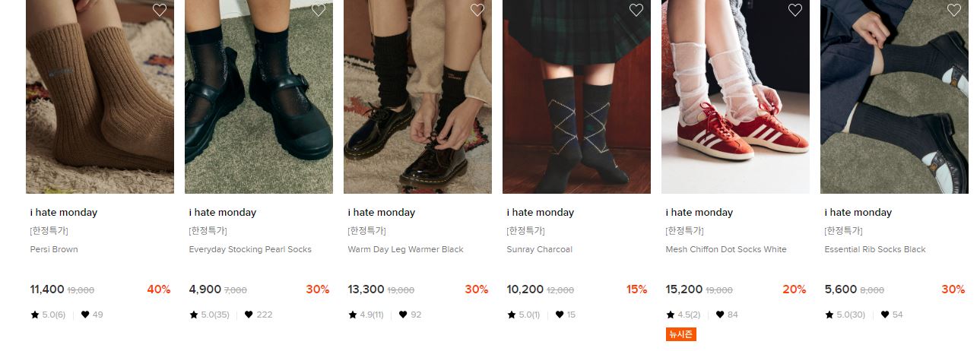Click star rating icon under Persi Brown
The width and height of the screenshot is (980, 351).
click(x=35, y=315)
